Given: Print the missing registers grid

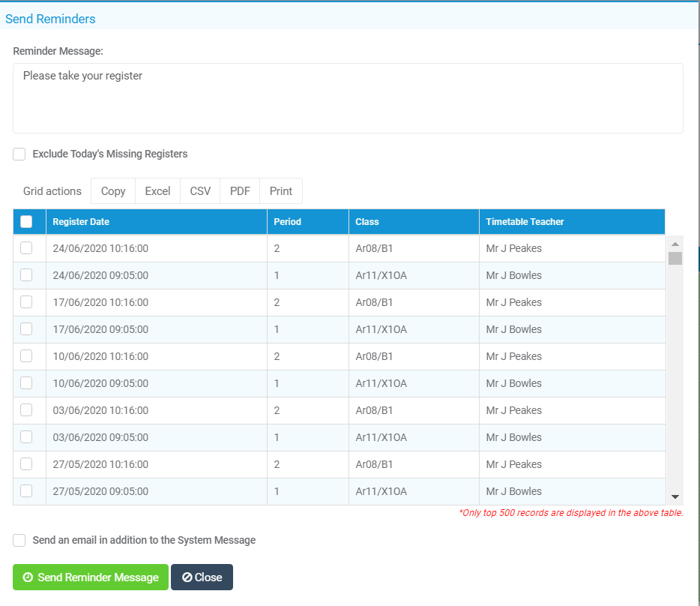Looking at the screenshot, I should click(281, 190).
